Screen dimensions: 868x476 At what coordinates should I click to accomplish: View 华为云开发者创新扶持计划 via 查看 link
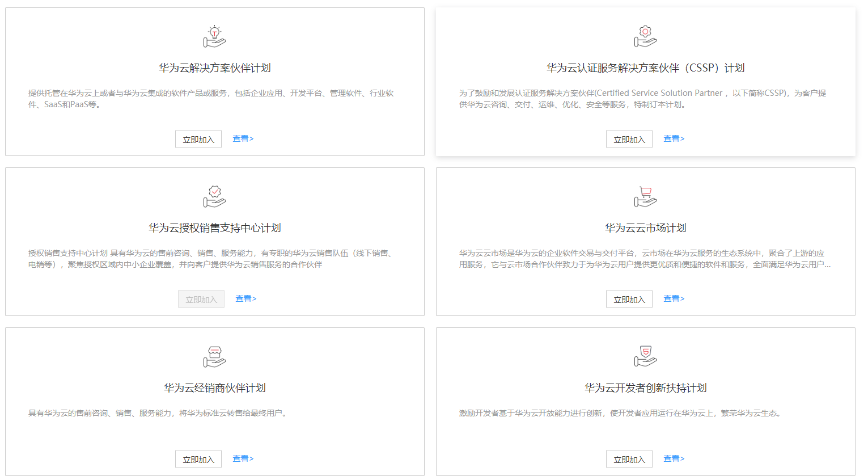pos(674,458)
